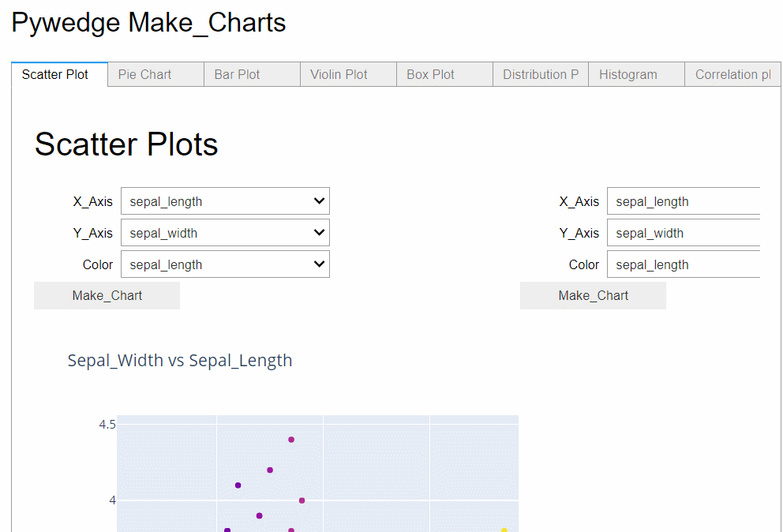
Task: Click the topmost scatter point near 4.4
Action: click(x=291, y=440)
